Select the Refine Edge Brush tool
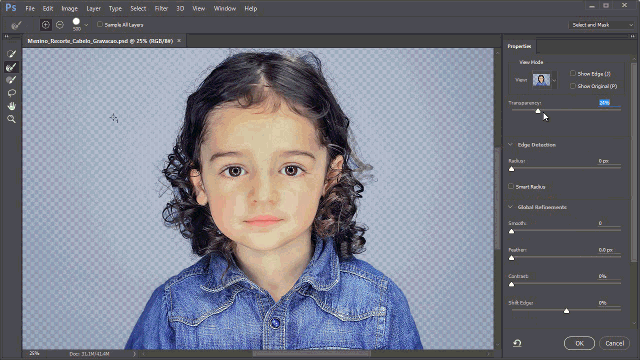 pos(11,67)
